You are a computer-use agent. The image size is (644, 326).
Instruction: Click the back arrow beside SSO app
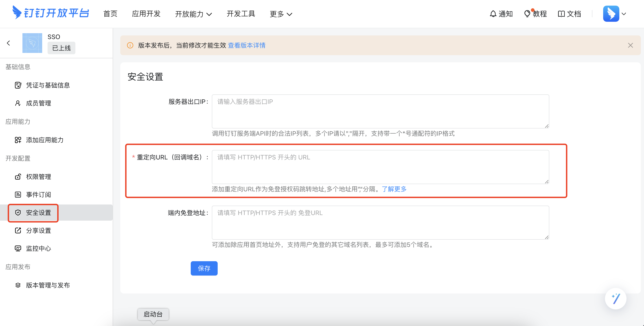(x=9, y=43)
